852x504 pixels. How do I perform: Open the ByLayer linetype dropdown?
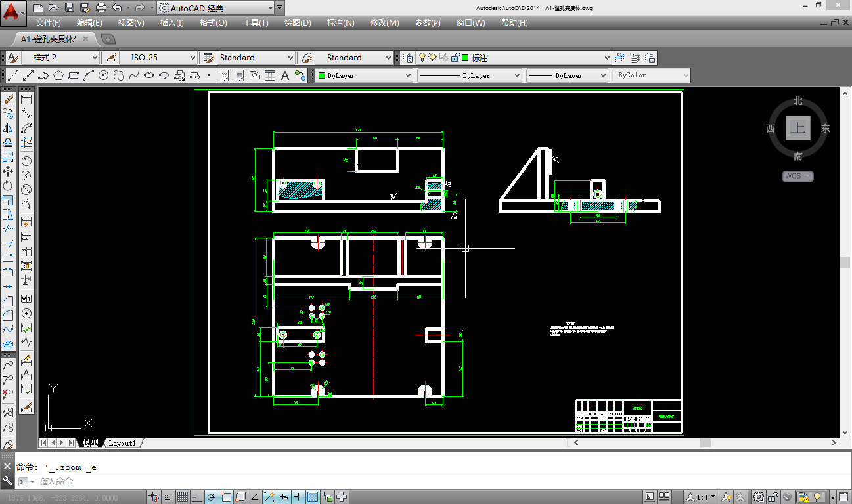(470, 75)
